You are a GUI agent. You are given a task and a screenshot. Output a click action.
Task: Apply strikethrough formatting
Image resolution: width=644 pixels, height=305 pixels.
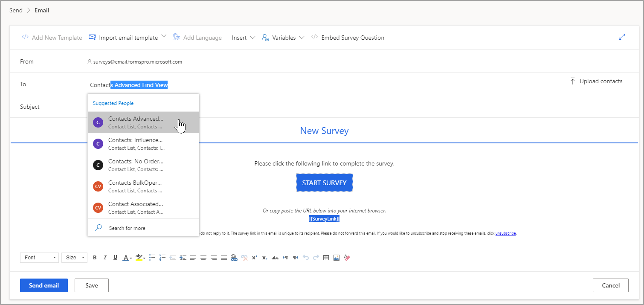pyautogui.click(x=275, y=258)
